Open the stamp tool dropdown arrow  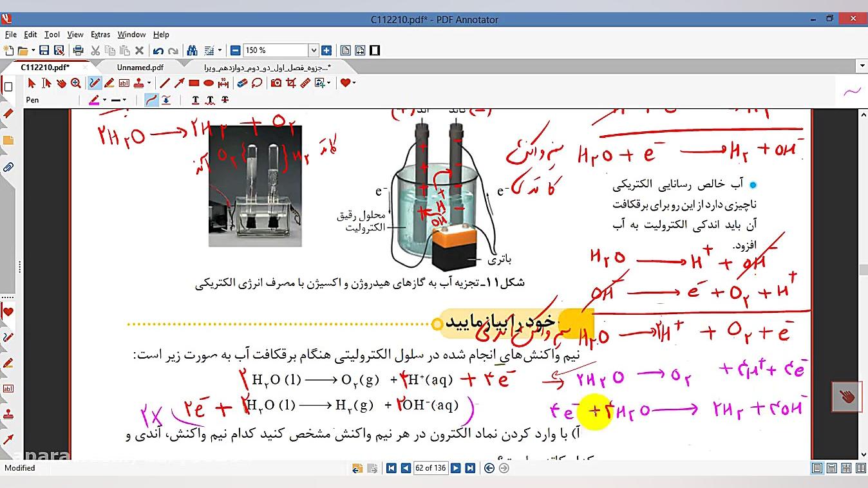pyautogui.click(x=148, y=82)
